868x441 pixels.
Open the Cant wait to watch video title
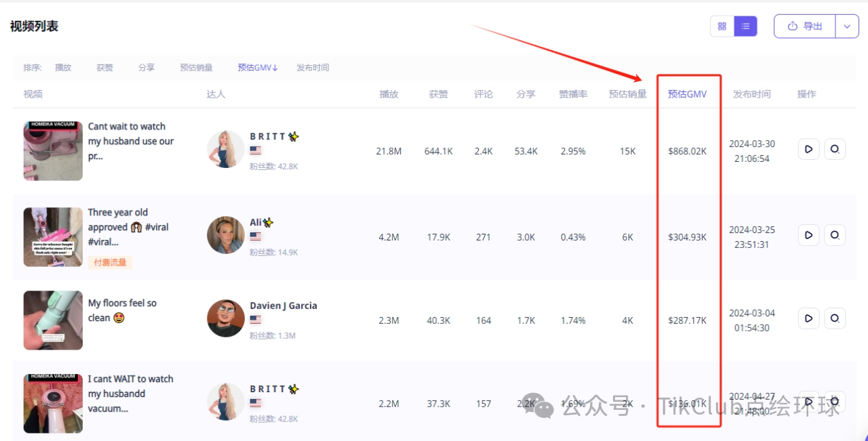click(130, 141)
